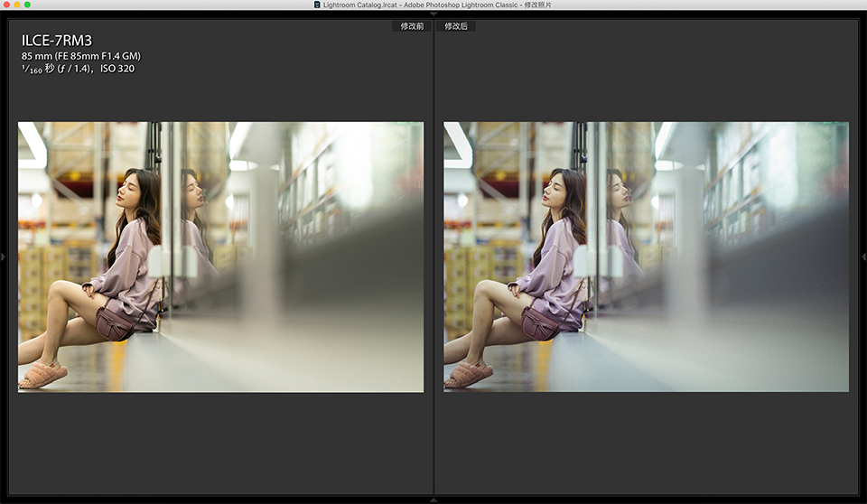867x504 pixels.
Task: Click the catalog document icon in title bar
Action: 317,5
